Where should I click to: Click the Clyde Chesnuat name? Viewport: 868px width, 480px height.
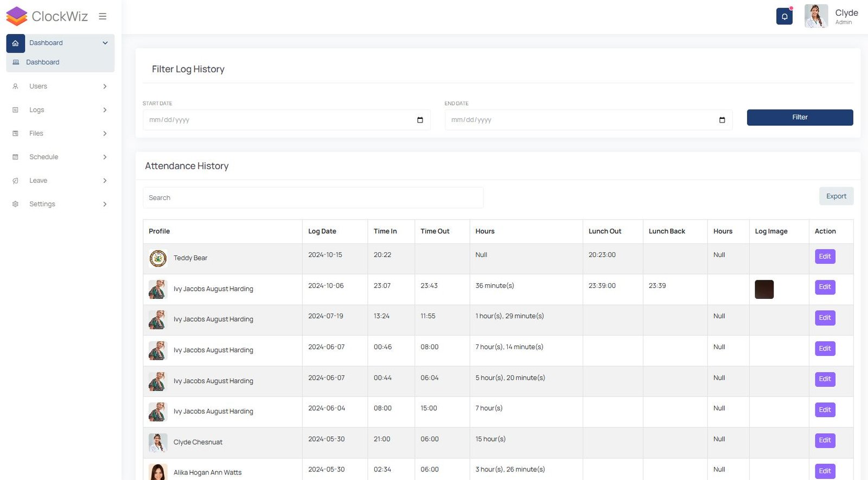[x=198, y=443]
